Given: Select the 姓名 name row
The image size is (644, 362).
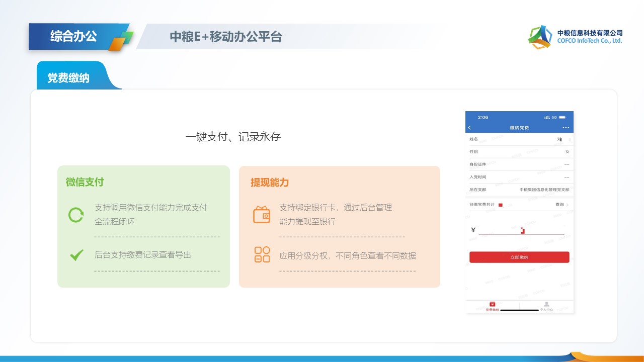Looking at the screenshot, I should click(519, 139).
